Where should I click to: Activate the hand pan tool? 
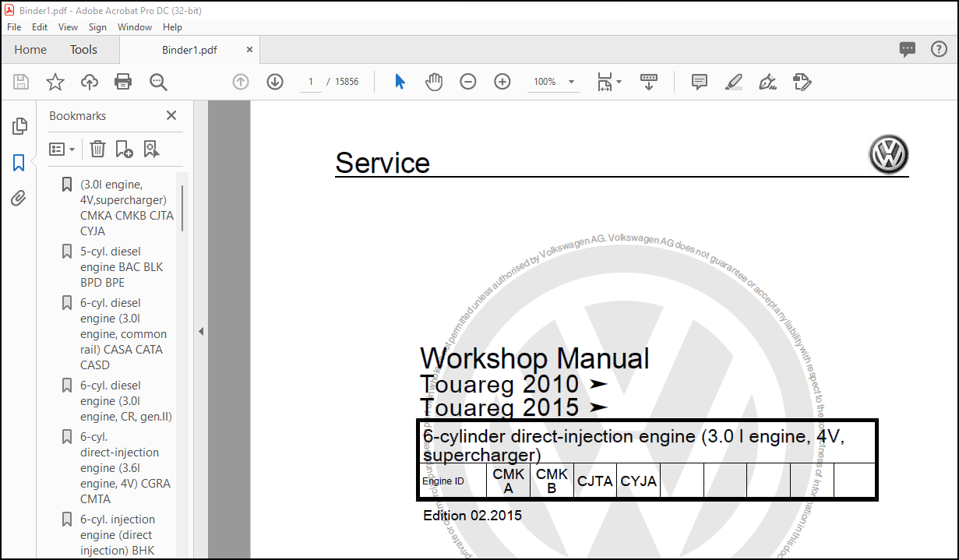434,82
